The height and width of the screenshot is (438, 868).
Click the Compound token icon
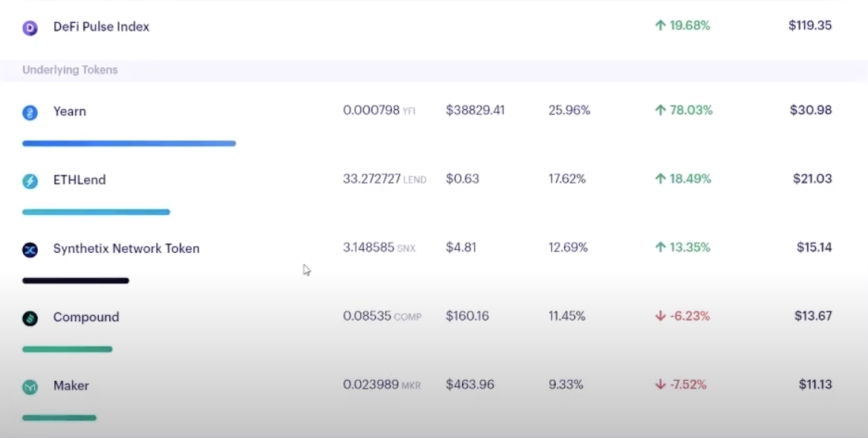coord(30,318)
